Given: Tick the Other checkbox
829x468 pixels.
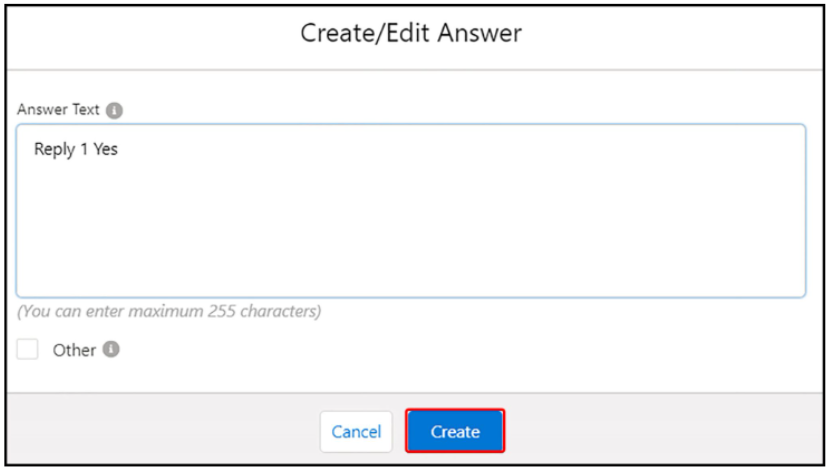Looking at the screenshot, I should click(x=28, y=350).
